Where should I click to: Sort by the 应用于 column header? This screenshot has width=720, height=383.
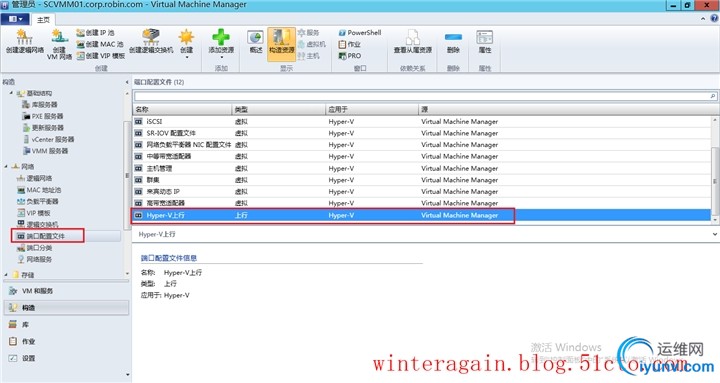372,109
